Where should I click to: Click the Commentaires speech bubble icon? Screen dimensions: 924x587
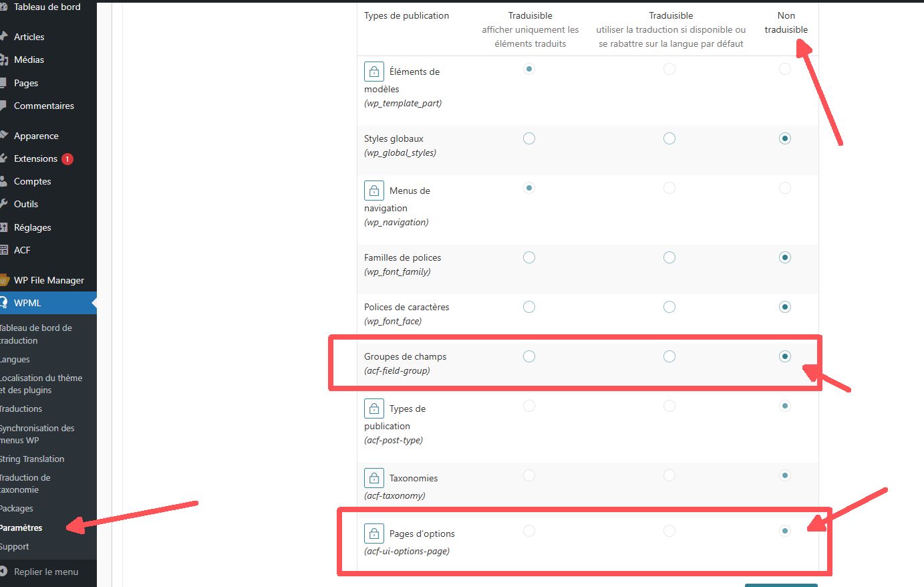coord(4,106)
